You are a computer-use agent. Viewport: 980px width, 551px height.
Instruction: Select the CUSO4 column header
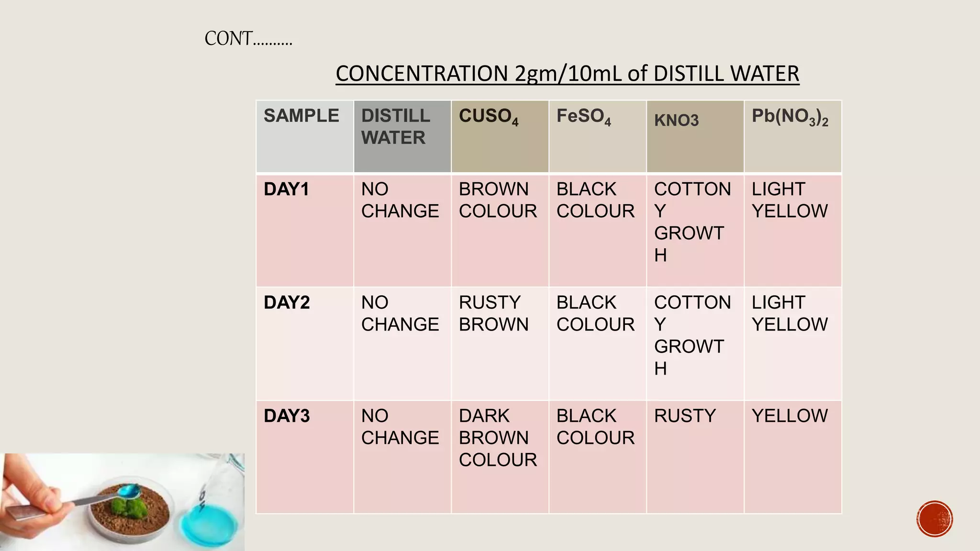pos(500,136)
